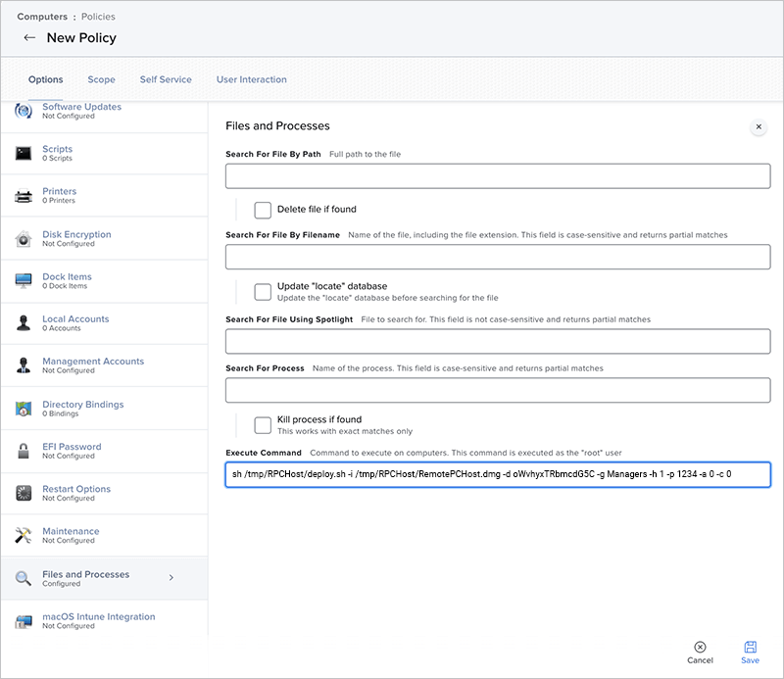Select the Printers icon in sidebar
784x679 pixels.
click(24, 196)
